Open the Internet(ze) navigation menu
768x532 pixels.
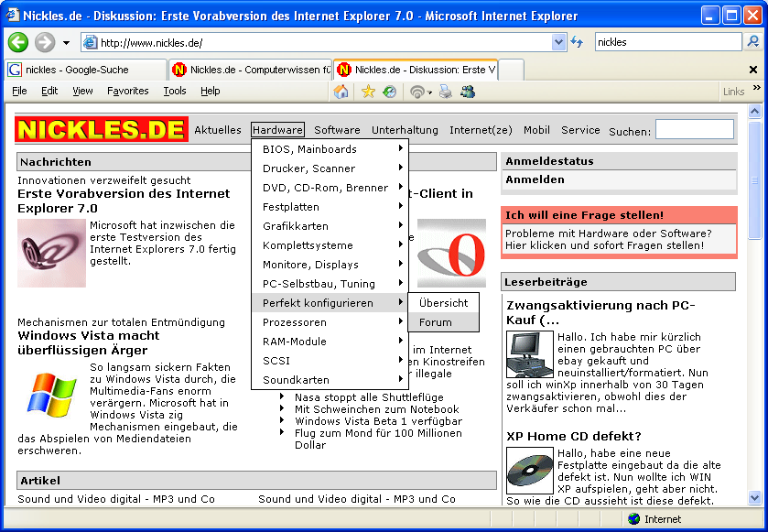[x=481, y=130]
